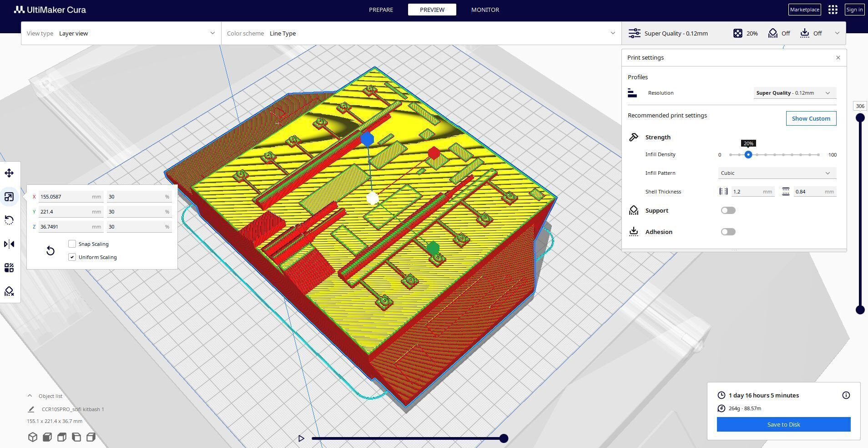Play the layer simulation
868x448 pixels.
tap(301, 438)
